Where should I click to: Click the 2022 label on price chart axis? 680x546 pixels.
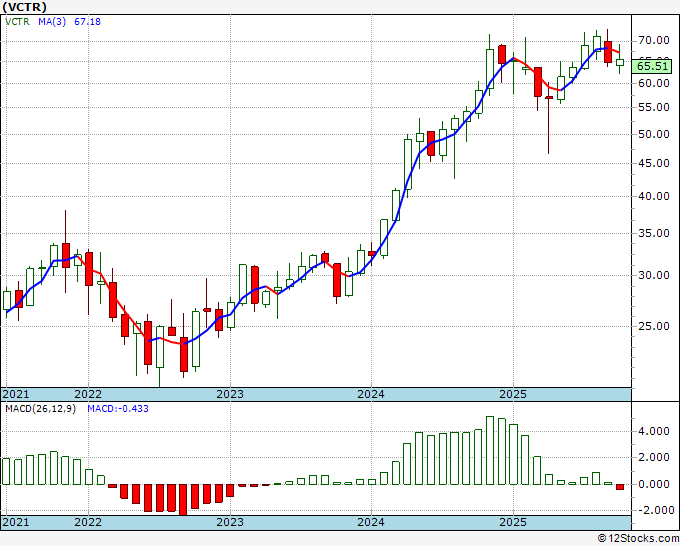(x=88, y=394)
